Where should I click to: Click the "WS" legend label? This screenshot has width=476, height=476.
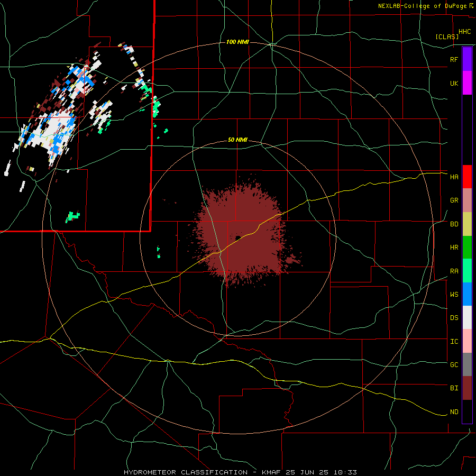click(454, 295)
